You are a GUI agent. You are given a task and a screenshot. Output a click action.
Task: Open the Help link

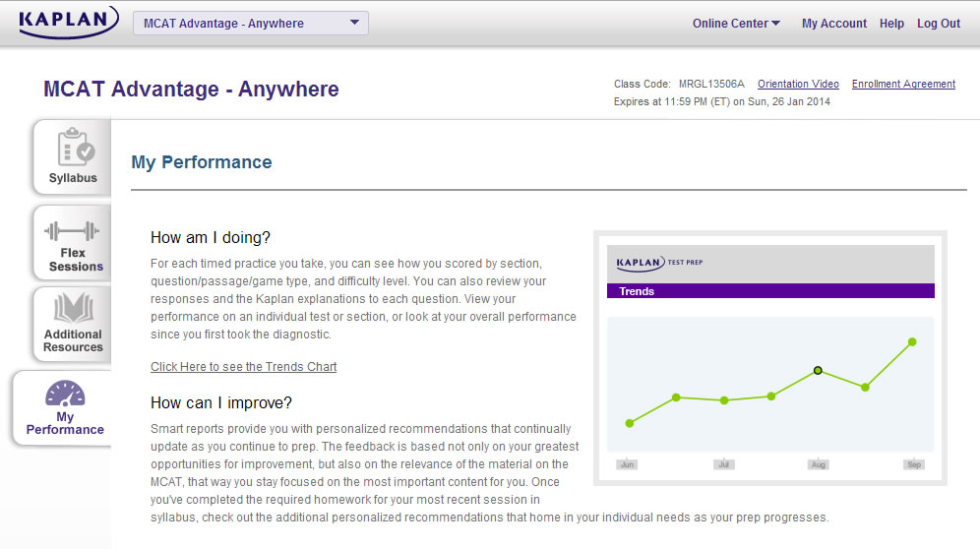pos(891,24)
